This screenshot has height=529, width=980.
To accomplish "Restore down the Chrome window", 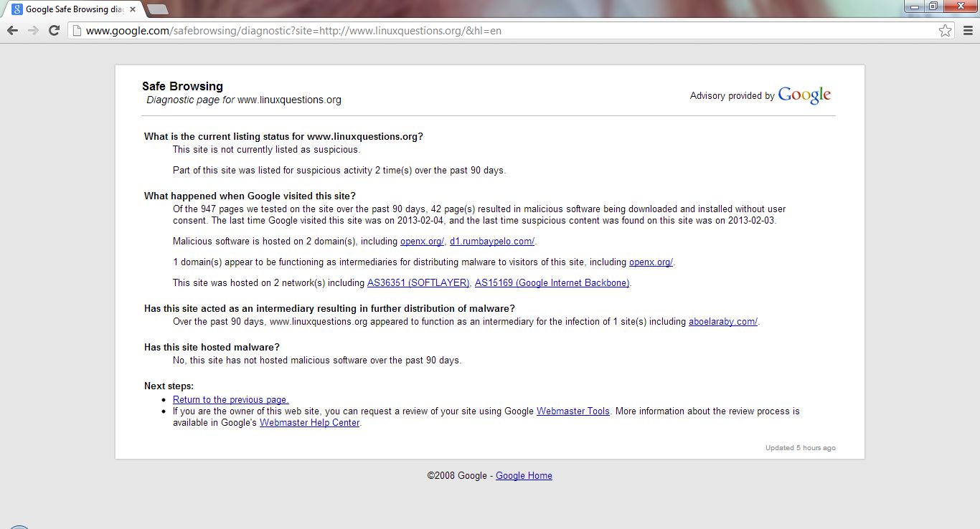I will coord(933,6).
